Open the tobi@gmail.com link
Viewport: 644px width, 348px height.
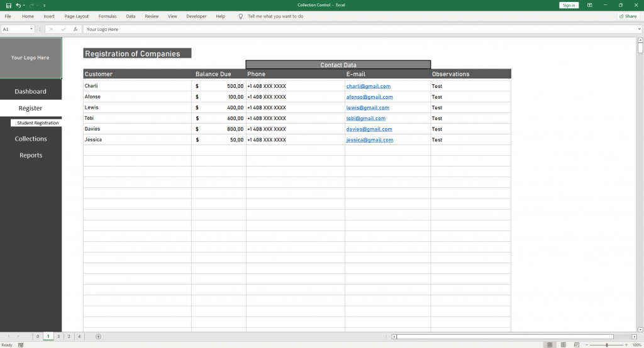click(366, 118)
